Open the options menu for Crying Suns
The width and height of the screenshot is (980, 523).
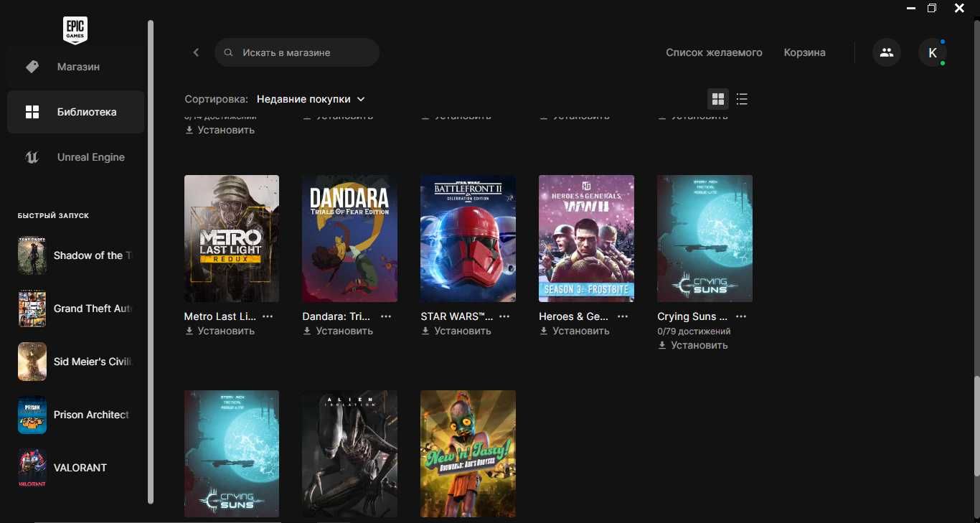click(x=741, y=316)
